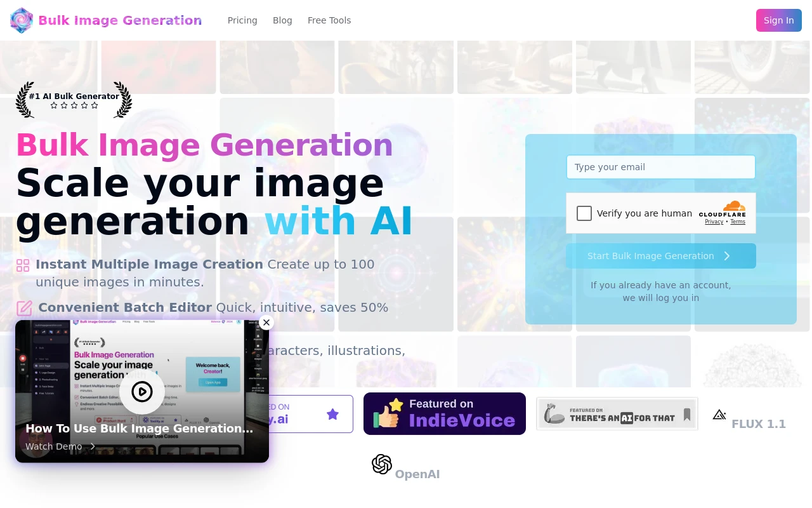Click the grid icon beside Instant Multiple Image Creation

click(x=23, y=265)
